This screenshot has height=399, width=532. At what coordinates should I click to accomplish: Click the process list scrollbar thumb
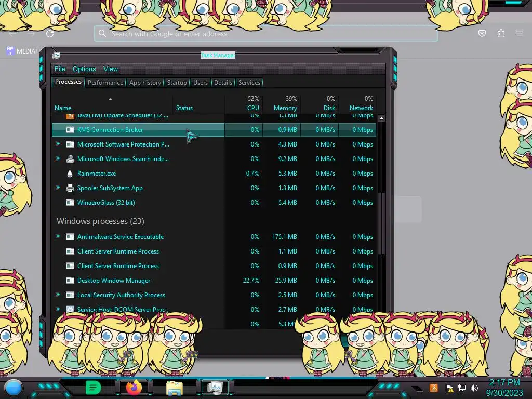click(x=381, y=223)
